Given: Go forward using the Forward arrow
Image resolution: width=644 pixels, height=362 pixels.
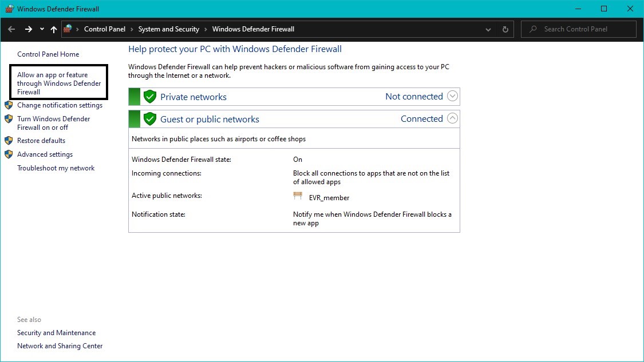Looking at the screenshot, I should coord(29,29).
